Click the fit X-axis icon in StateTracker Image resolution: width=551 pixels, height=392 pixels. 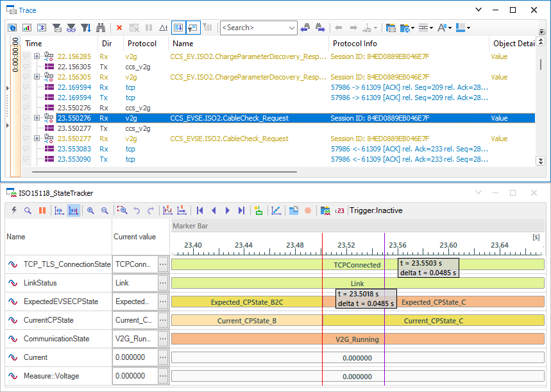click(182, 210)
